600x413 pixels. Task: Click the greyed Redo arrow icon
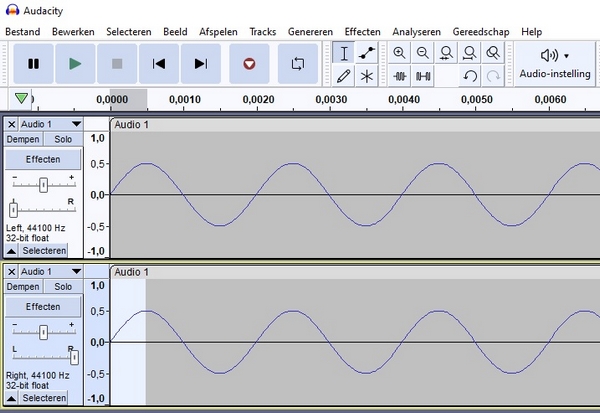click(493, 76)
